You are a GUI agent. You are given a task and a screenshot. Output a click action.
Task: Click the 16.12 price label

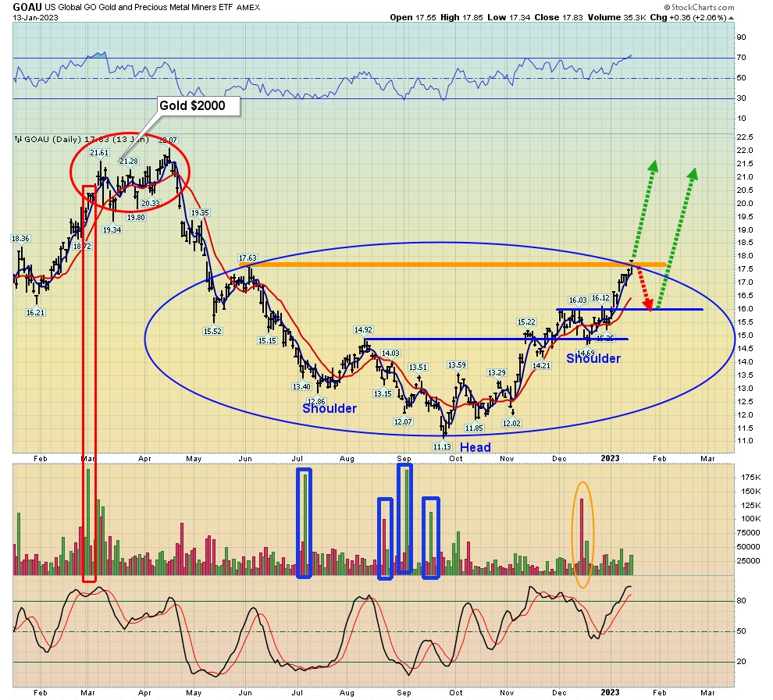click(x=600, y=299)
